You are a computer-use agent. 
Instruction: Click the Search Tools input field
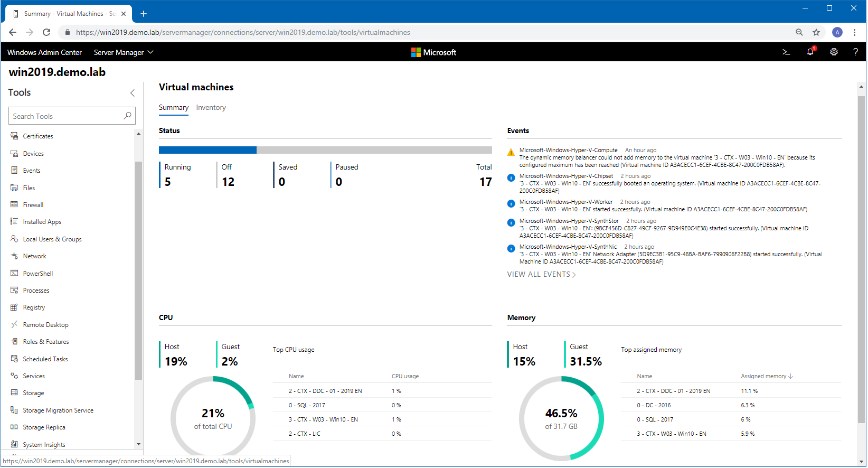click(66, 116)
